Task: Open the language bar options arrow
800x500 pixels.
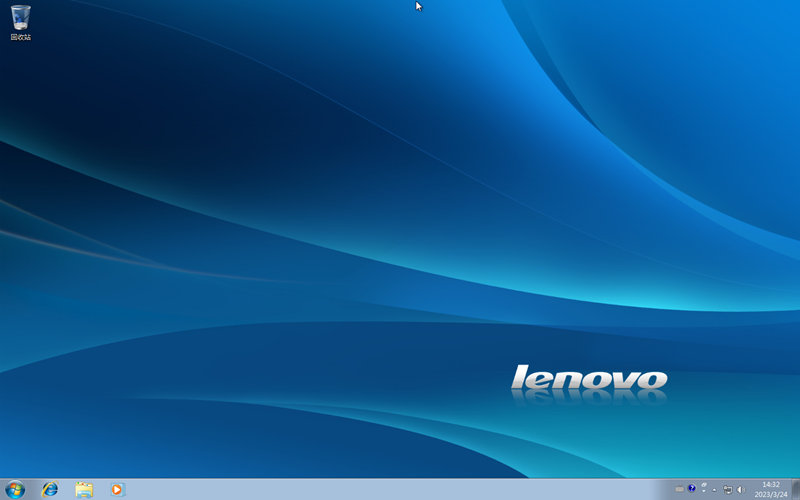Action: pos(704,491)
